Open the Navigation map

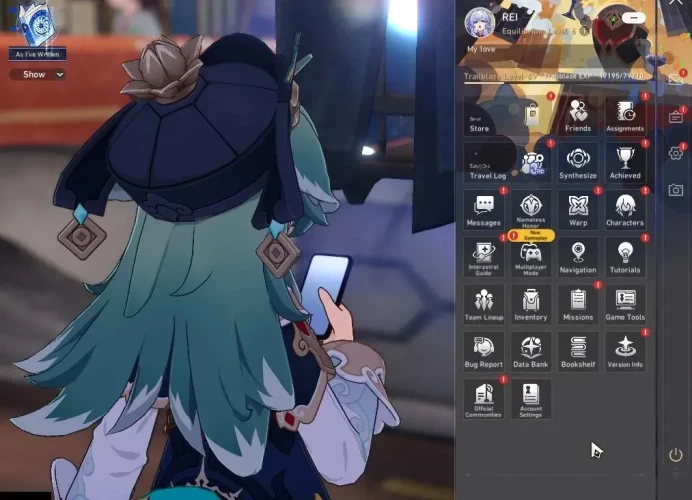click(578, 257)
